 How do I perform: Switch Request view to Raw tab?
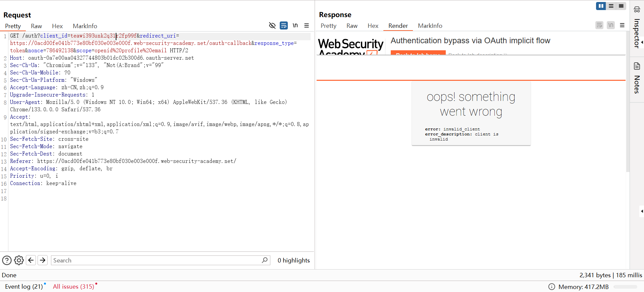coord(36,26)
